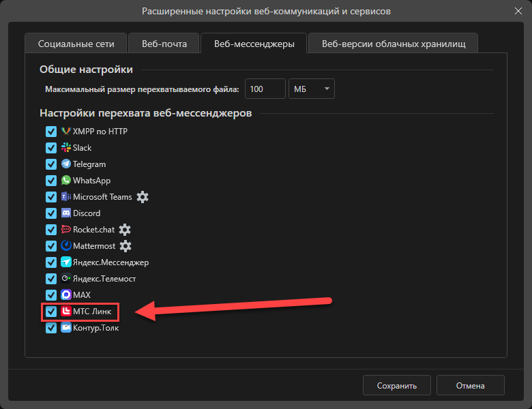Click the maximum file size input field
The height and width of the screenshot is (409, 532).
click(x=265, y=89)
